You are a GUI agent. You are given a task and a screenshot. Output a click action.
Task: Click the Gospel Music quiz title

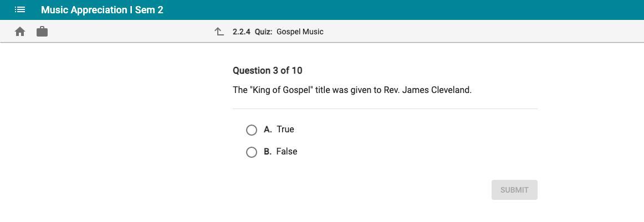[x=300, y=32]
